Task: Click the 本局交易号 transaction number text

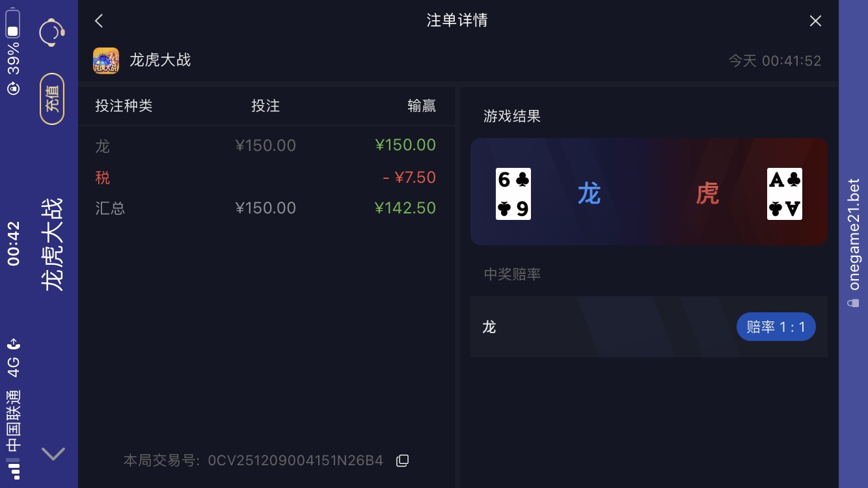Action: pos(253,461)
